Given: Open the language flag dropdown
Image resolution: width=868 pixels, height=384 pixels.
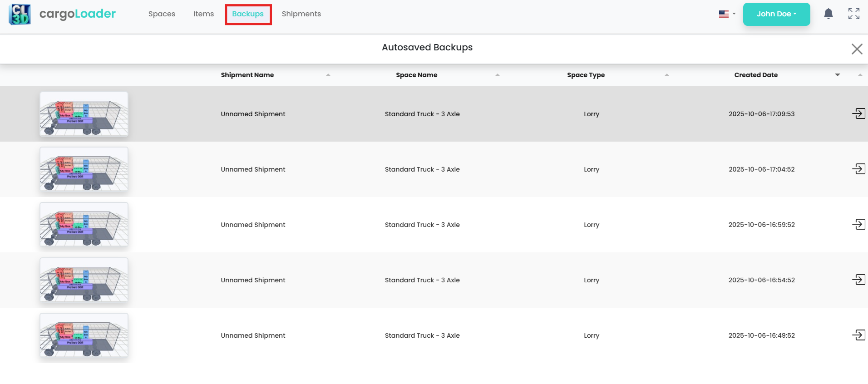Looking at the screenshot, I should tap(727, 14).
